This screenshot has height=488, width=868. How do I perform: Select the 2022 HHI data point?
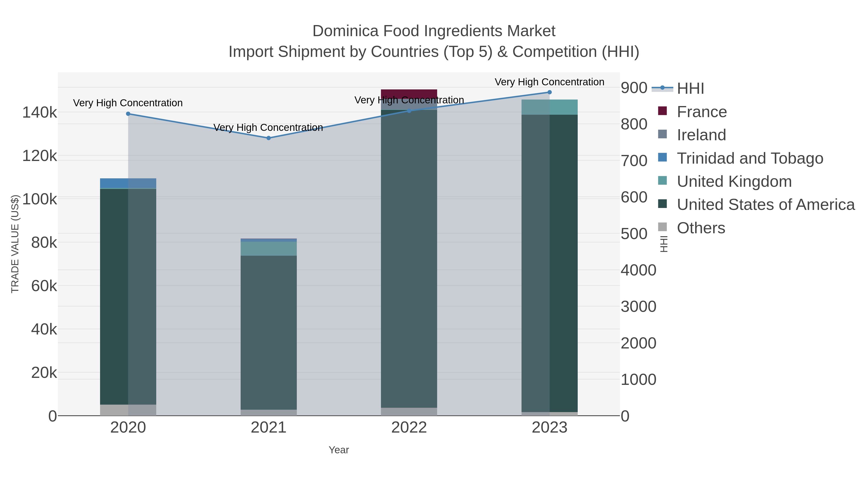[409, 111]
